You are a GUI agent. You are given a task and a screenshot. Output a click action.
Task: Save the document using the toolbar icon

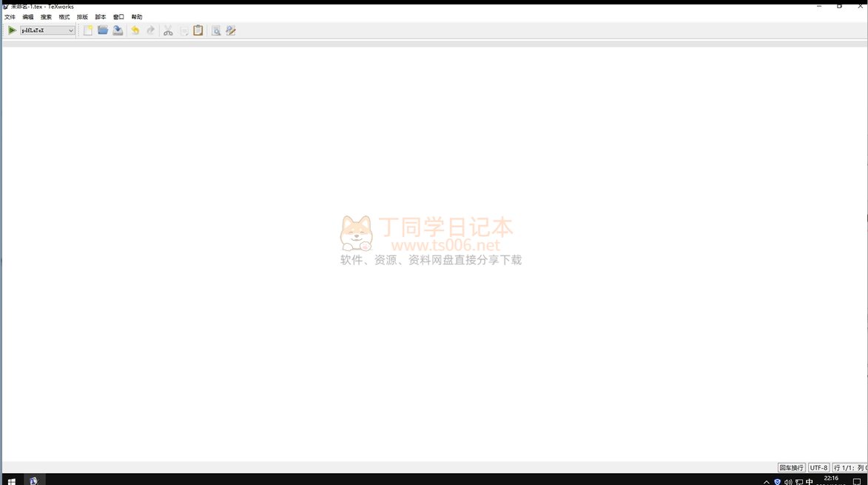(118, 30)
